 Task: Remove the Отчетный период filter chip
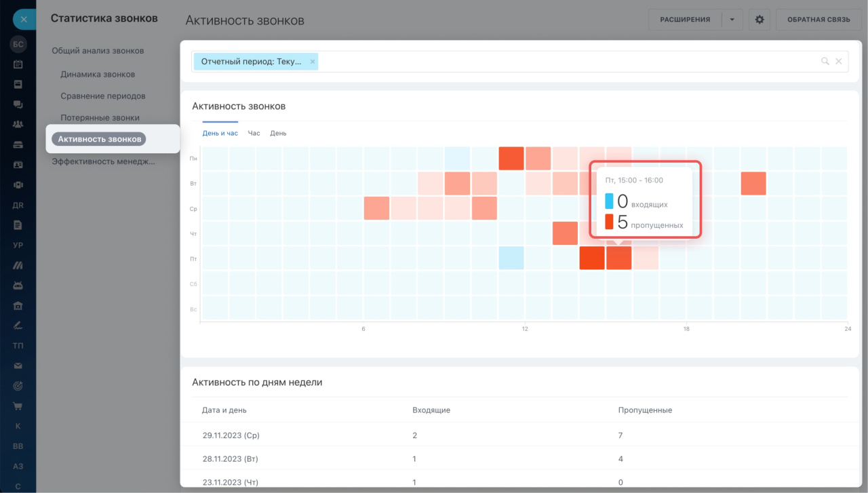coord(313,61)
